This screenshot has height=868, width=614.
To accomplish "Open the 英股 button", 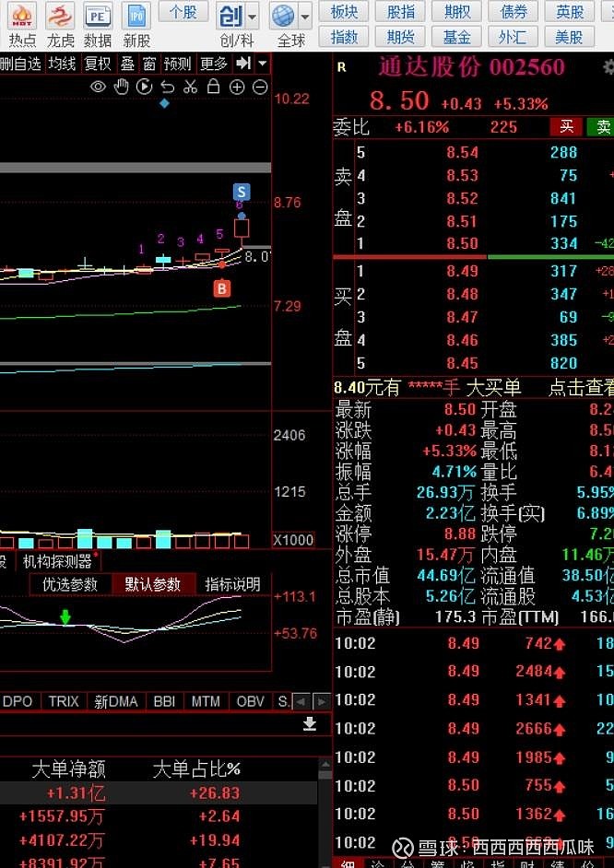I will pyautogui.click(x=570, y=12).
